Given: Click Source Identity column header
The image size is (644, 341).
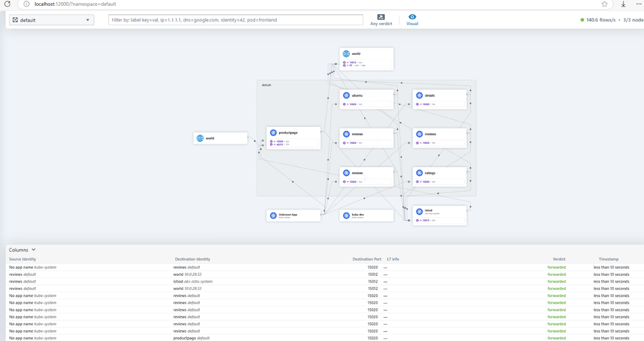Looking at the screenshot, I should click(23, 259).
